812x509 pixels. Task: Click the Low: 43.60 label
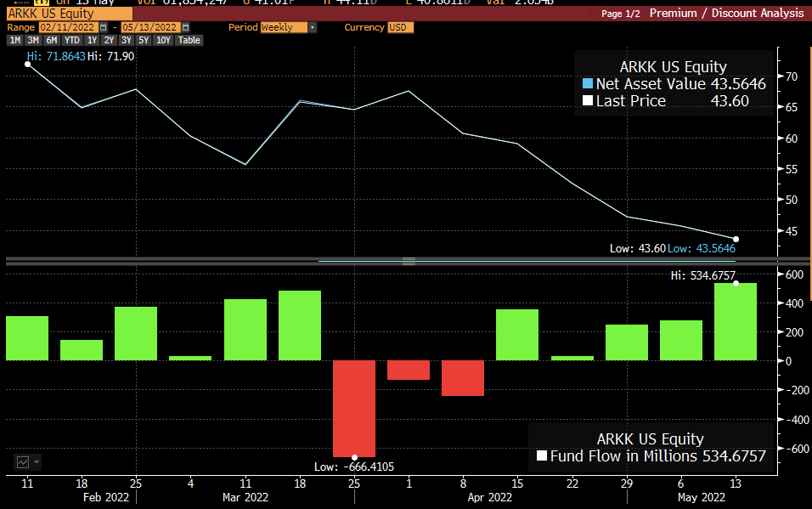pyautogui.click(x=638, y=248)
